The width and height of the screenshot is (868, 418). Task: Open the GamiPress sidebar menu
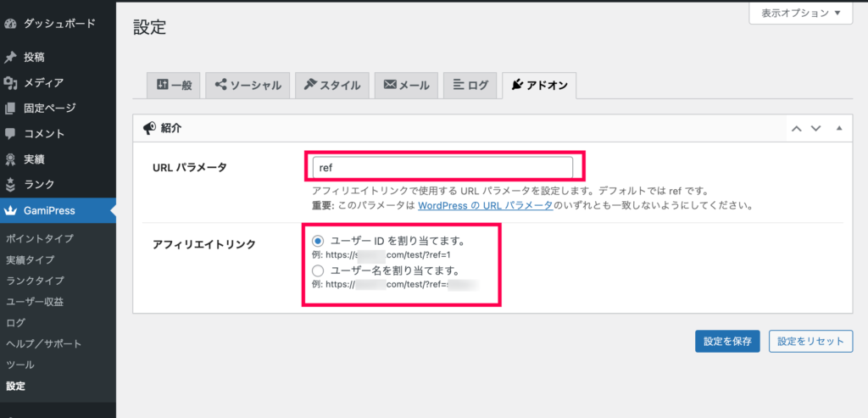(x=58, y=210)
